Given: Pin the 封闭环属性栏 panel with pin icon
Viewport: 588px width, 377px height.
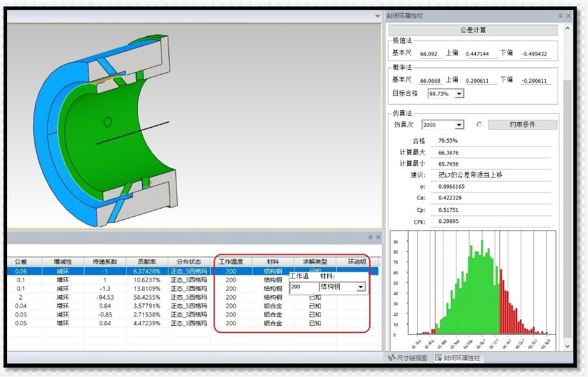Looking at the screenshot, I should (x=560, y=16).
